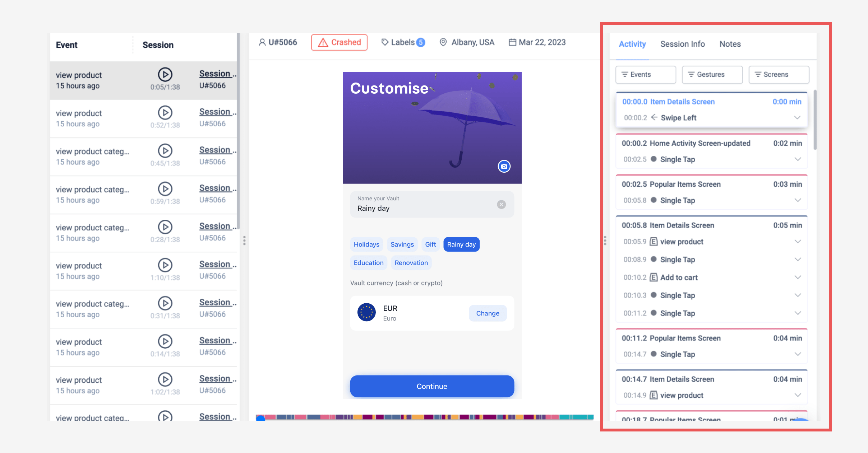The image size is (868, 453).
Task: Toggle the Renovation vault chip
Action: (411, 263)
